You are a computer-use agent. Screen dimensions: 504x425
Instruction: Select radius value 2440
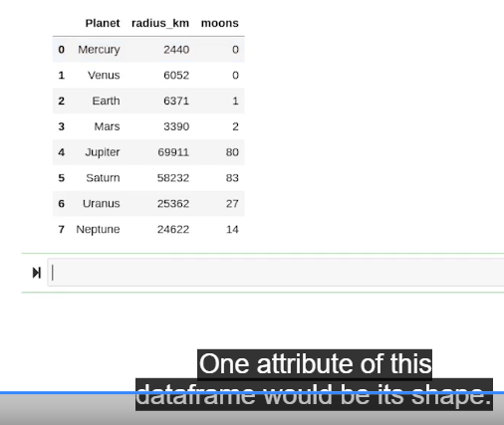tap(176, 50)
